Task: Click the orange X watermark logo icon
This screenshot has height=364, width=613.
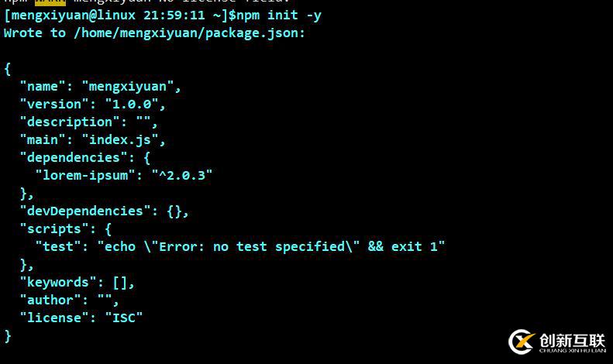Action: click(x=522, y=342)
